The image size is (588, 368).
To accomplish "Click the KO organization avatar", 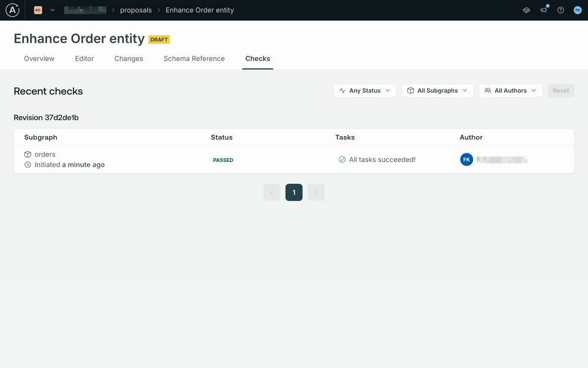I will 38,10.
